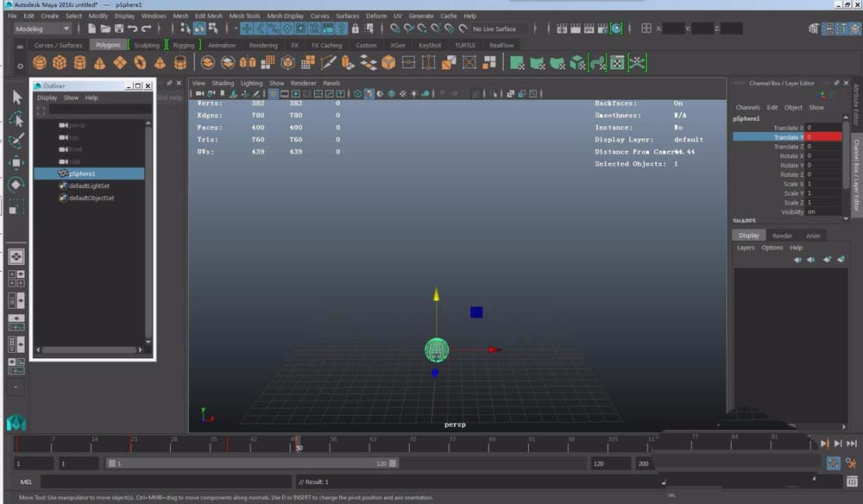Open the viewport Shading menu
Image resolution: width=863 pixels, height=504 pixels.
tap(223, 84)
